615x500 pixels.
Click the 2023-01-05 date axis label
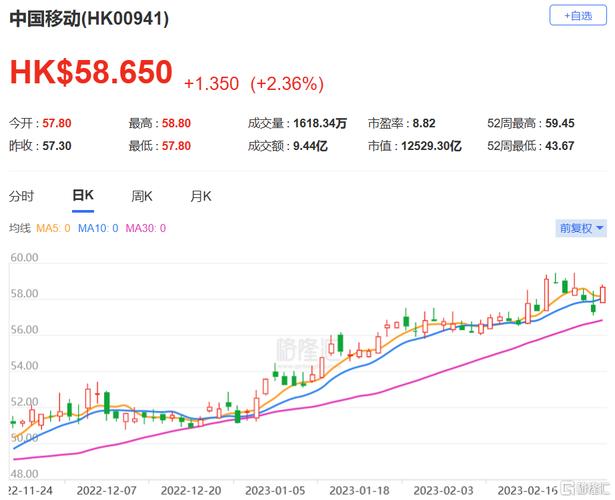275,491
